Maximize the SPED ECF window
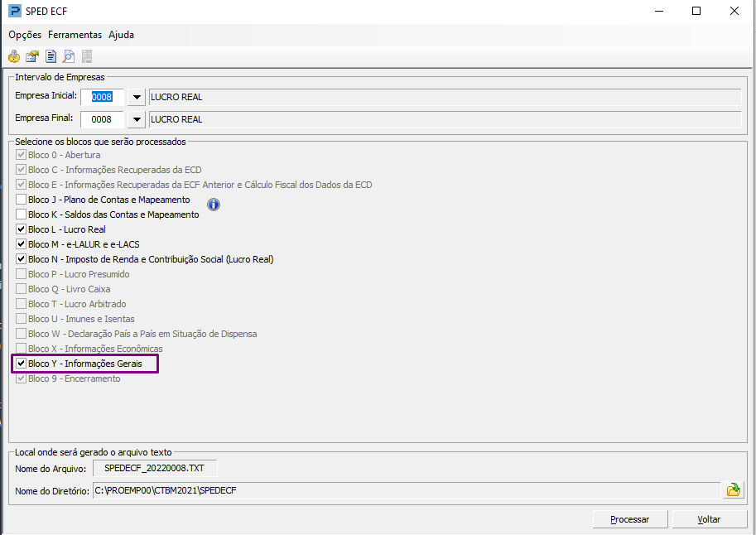Image resolution: width=756 pixels, height=535 pixels. tap(696, 11)
